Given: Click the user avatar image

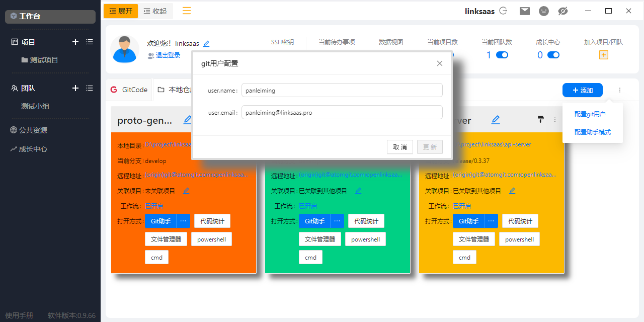Looking at the screenshot, I should [x=125, y=49].
